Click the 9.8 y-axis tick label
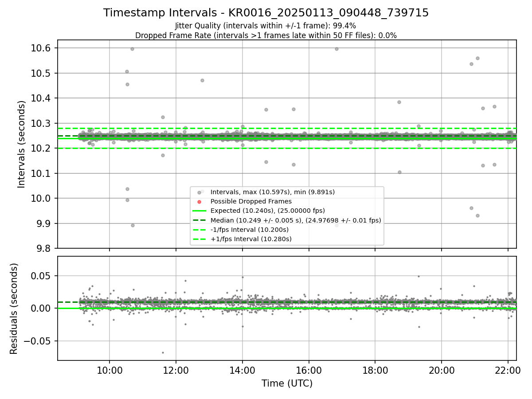Image resolution: width=532 pixels, height=399 pixels. coord(44,248)
